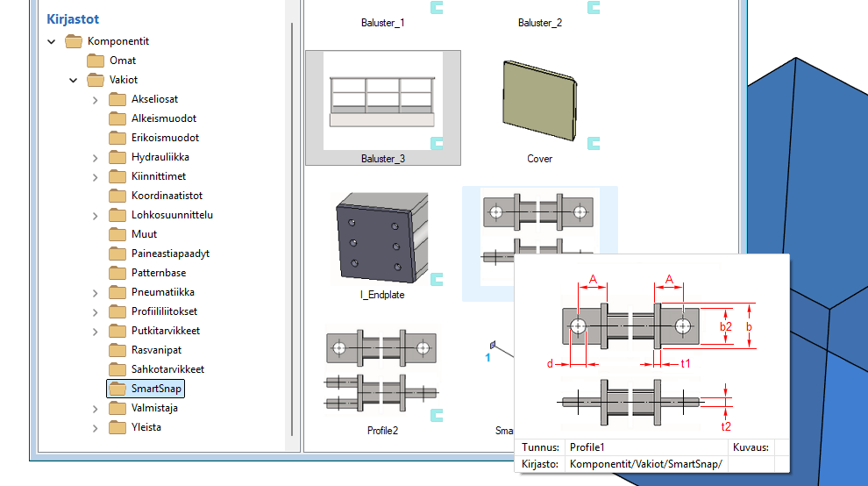The width and height of the screenshot is (868, 486).
Task: Click the Erikoismuodot folder icon
Action: pyautogui.click(x=117, y=138)
